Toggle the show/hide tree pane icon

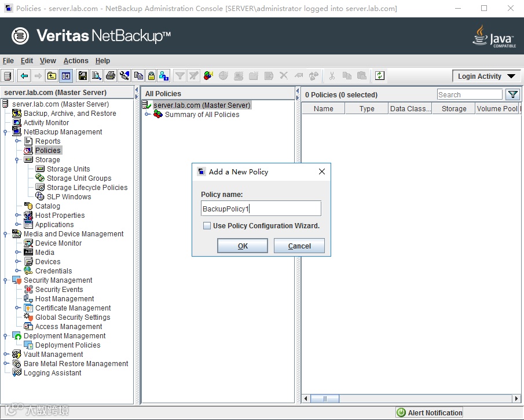[x=66, y=76]
